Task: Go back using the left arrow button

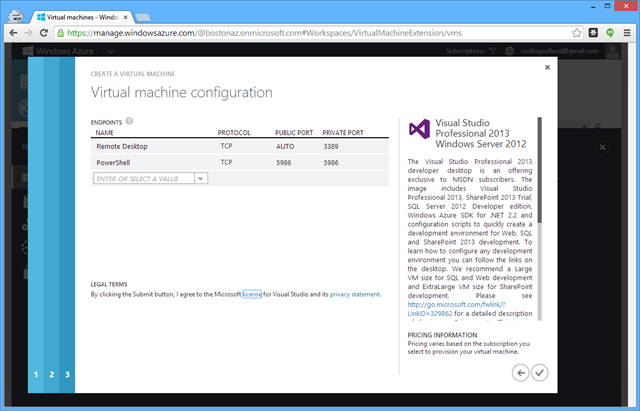Action: pyautogui.click(x=520, y=372)
